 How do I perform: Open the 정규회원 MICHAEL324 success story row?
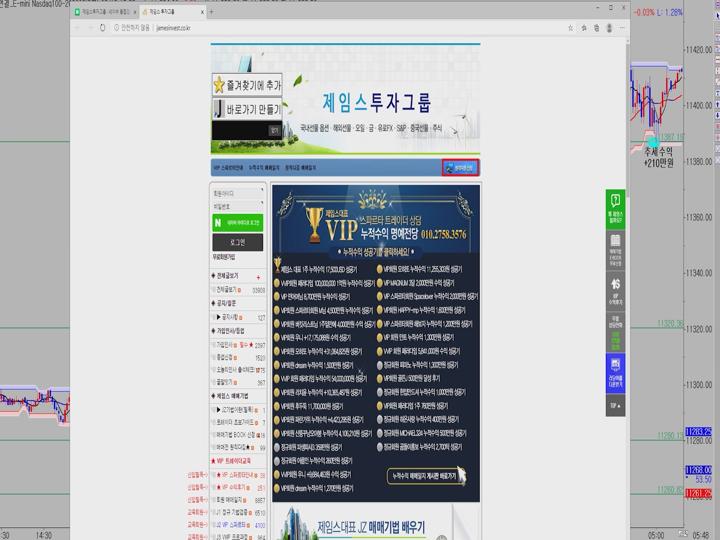422,433
